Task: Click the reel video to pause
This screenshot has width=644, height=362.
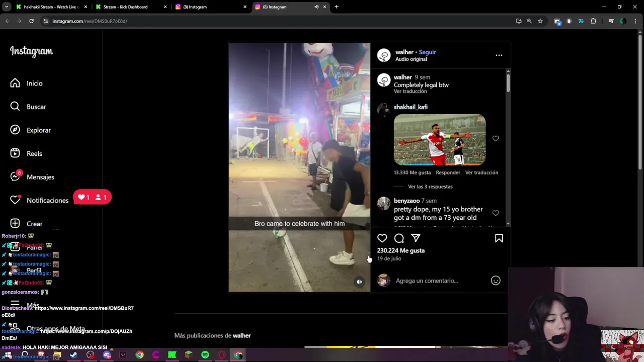Action: [x=299, y=167]
